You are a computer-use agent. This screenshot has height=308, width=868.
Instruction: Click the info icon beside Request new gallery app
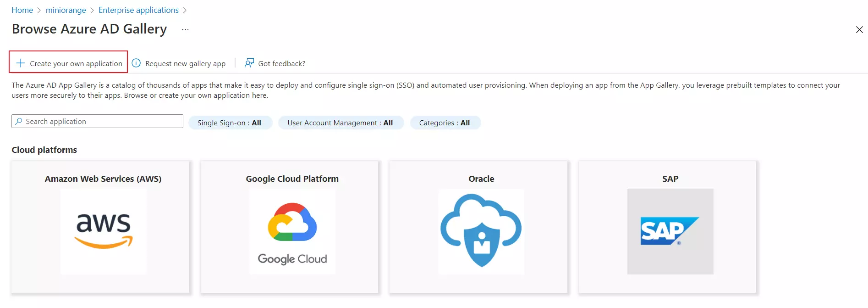coord(136,63)
